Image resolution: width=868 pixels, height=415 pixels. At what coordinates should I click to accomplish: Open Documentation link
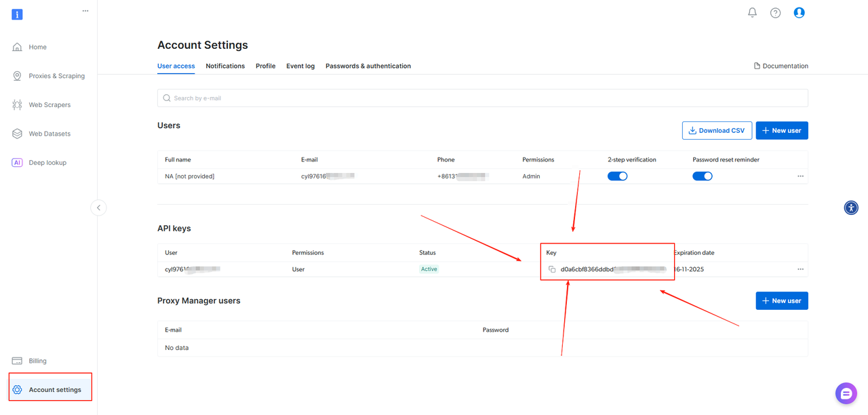pyautogui.click(x=781, y=66)
